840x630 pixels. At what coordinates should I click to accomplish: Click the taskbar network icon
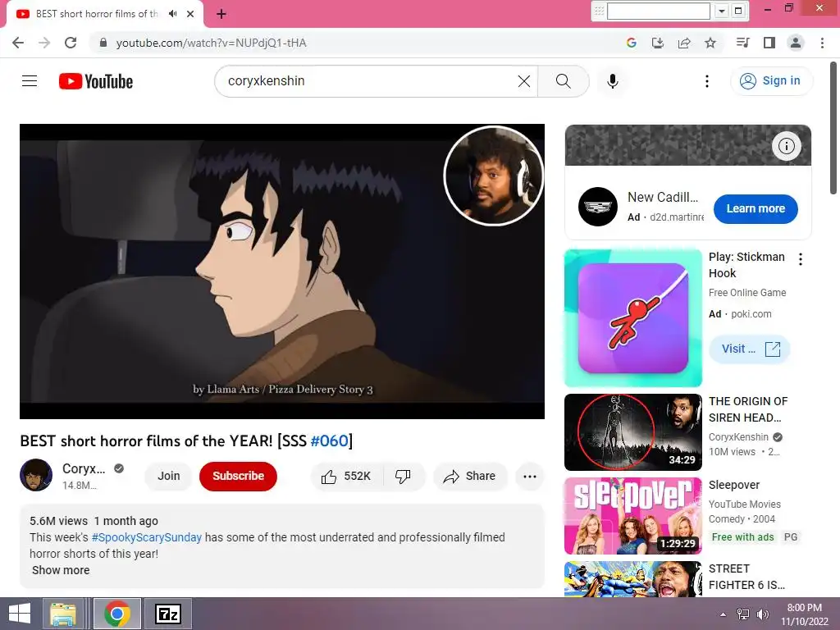pos(742,614)
